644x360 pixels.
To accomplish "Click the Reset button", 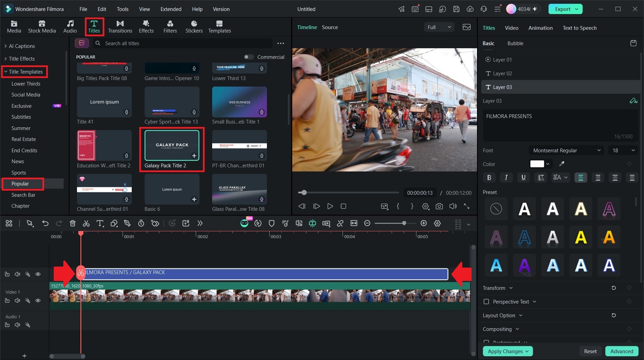I will [590, 351].
